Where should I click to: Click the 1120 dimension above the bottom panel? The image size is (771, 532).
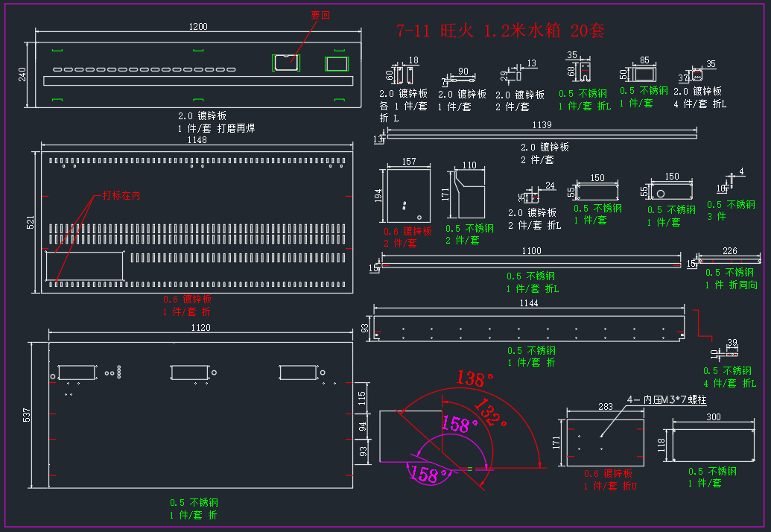(200, 327)
